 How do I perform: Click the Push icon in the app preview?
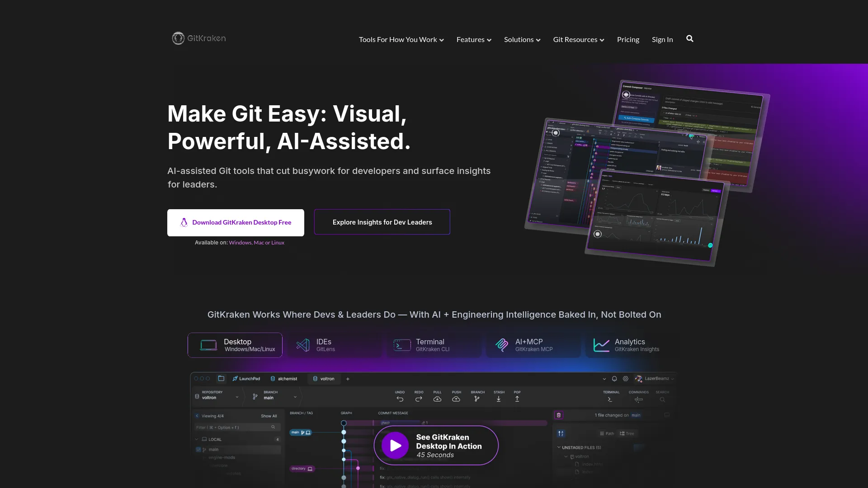[456, 399]
